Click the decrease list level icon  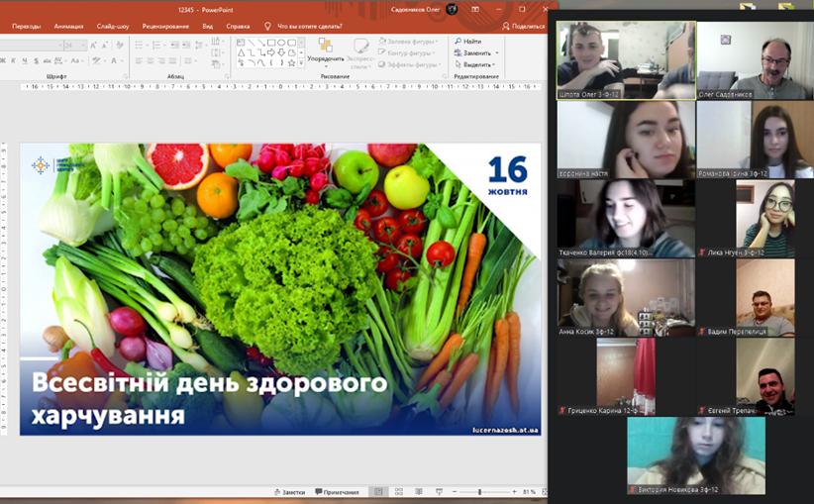point(174,46)
